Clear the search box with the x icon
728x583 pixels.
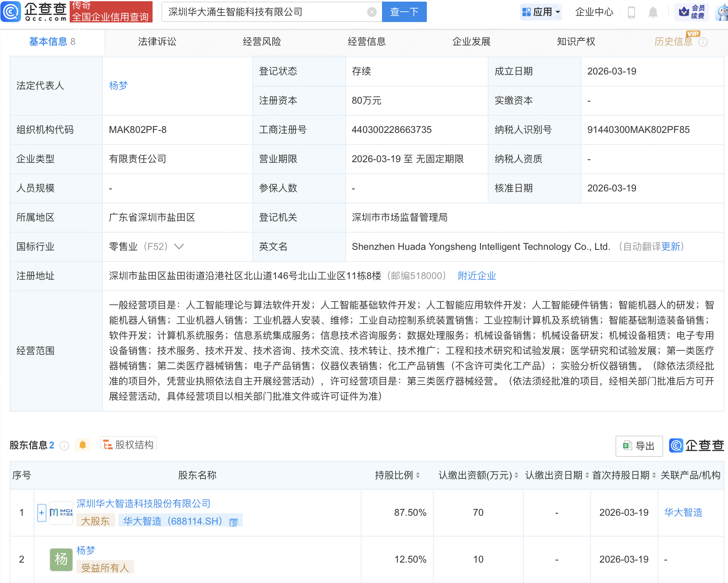[x=372, y=12]
